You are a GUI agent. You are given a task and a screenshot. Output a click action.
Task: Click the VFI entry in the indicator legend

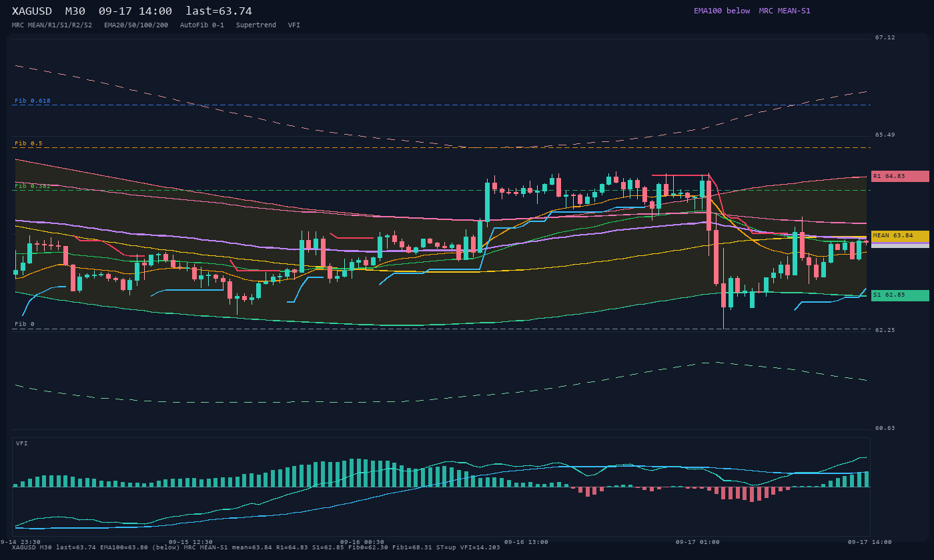[x=294, y=25]
